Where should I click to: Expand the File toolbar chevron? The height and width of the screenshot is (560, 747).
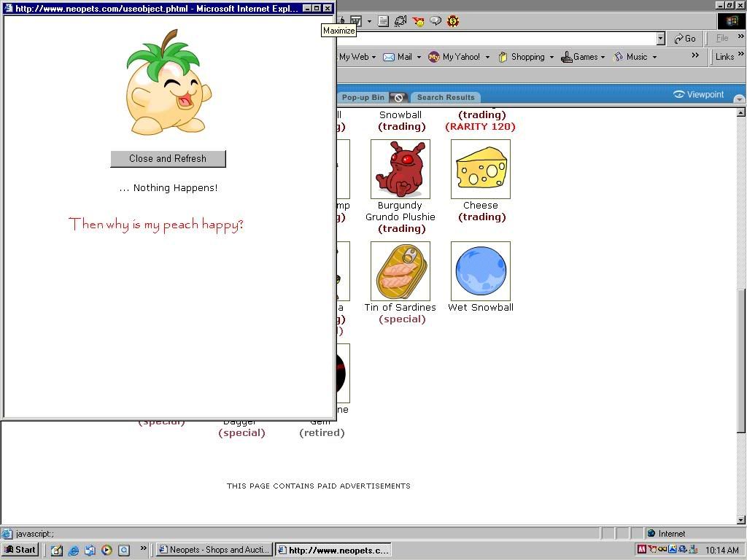741,36
